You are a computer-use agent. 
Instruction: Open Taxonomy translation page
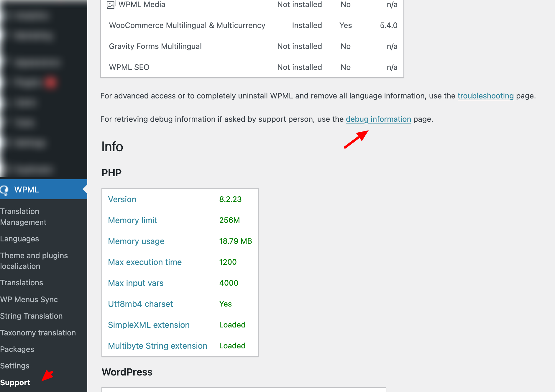pos(38,333)
